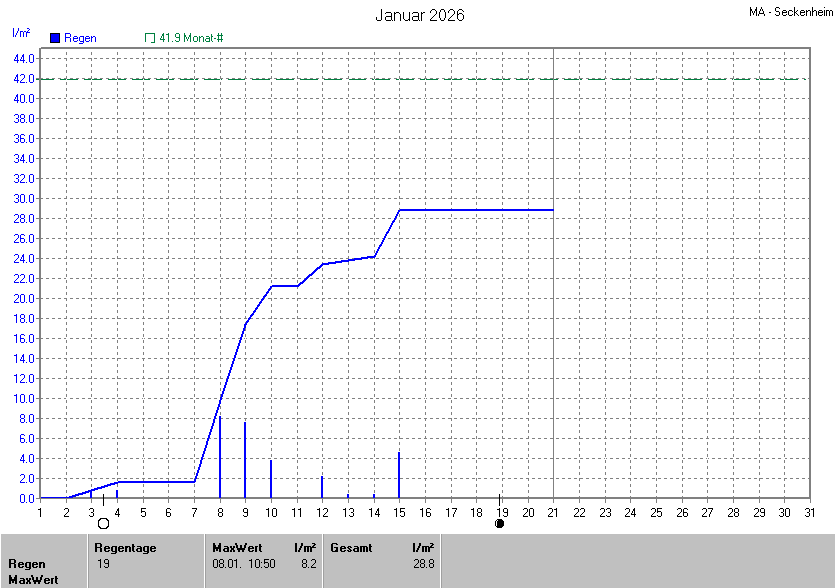Click the rain bar at day 10

[x=271, y=478]
